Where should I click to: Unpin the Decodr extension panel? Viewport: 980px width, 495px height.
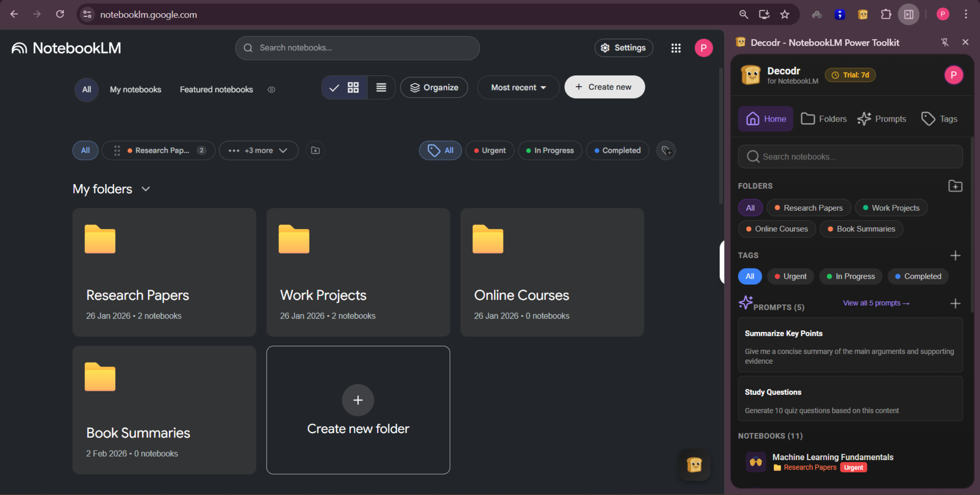(x=945, y=42)
